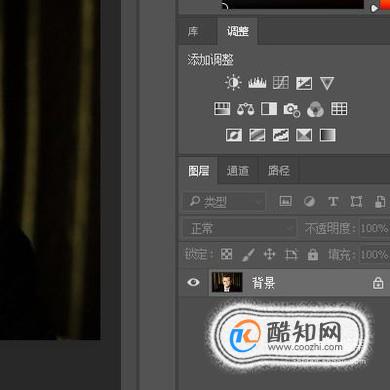Add a Curves adjustment layer

tap(281, 83)
